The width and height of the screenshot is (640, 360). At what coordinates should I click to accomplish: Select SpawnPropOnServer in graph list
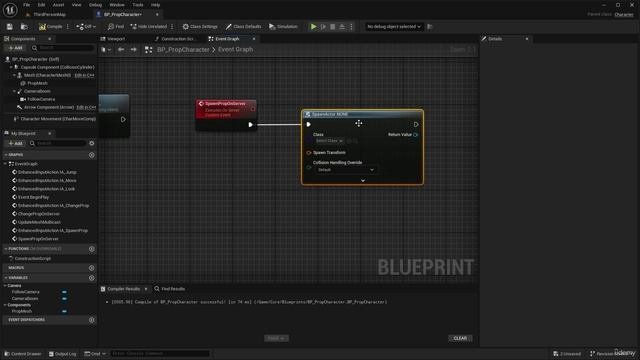point(38,239)
